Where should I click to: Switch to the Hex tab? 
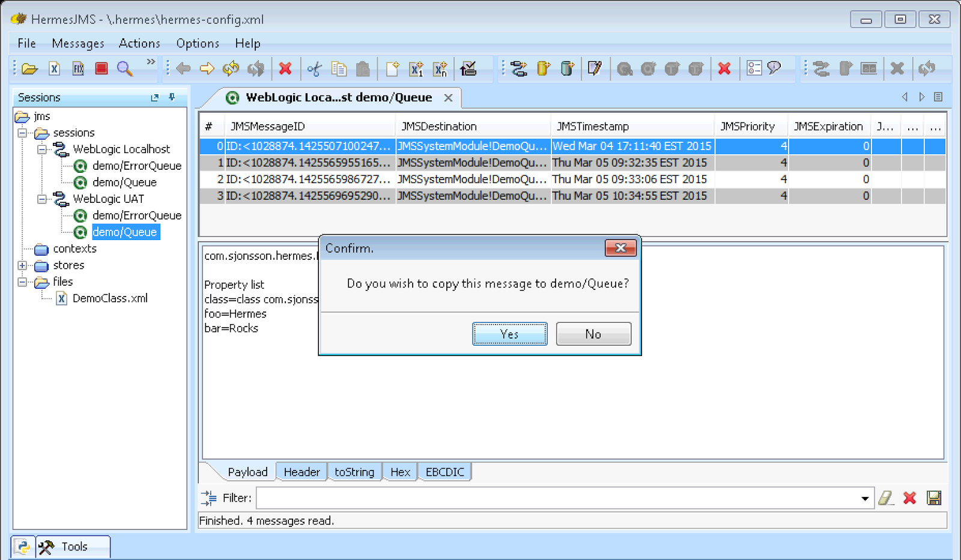click(x=400, y=472)
